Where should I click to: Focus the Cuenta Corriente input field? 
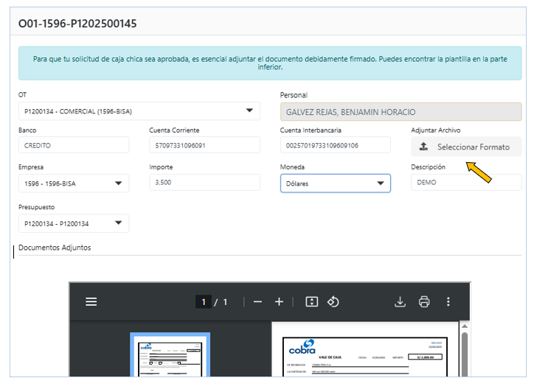coord(205,145)
